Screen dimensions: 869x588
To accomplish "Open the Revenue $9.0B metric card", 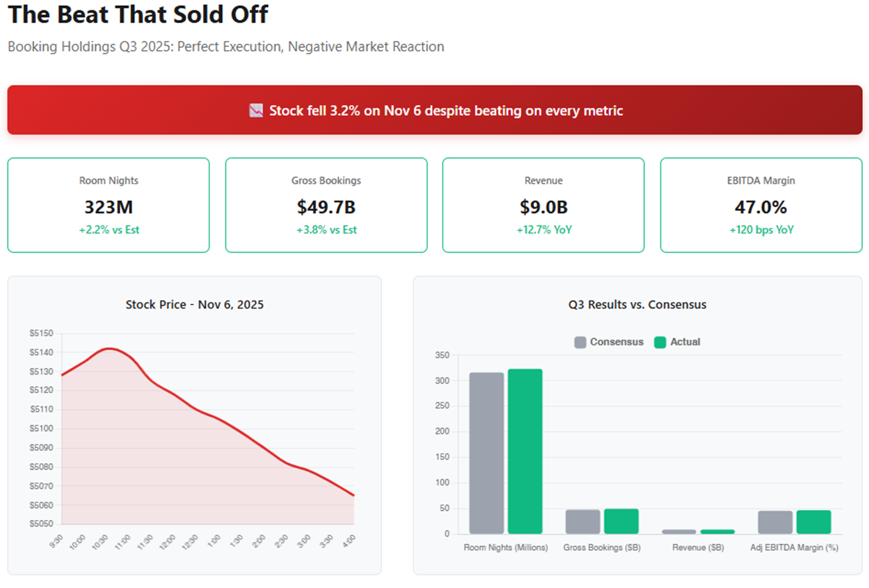I will pos(543,205).
